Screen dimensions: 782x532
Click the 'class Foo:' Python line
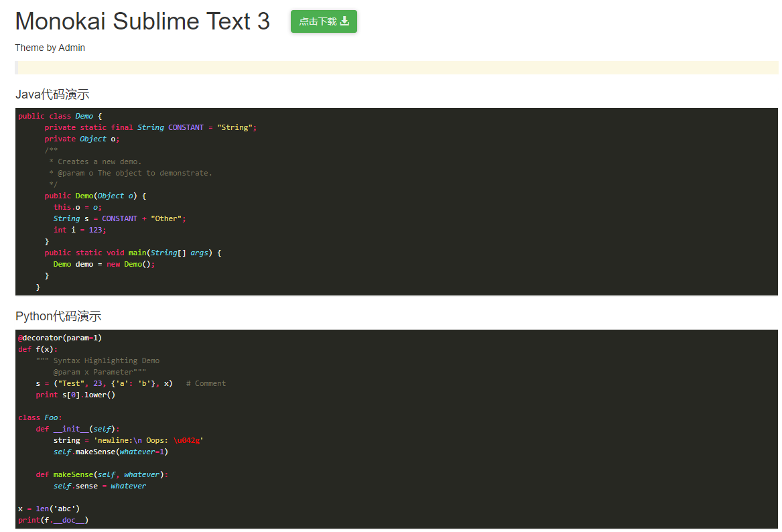[40, 417]
